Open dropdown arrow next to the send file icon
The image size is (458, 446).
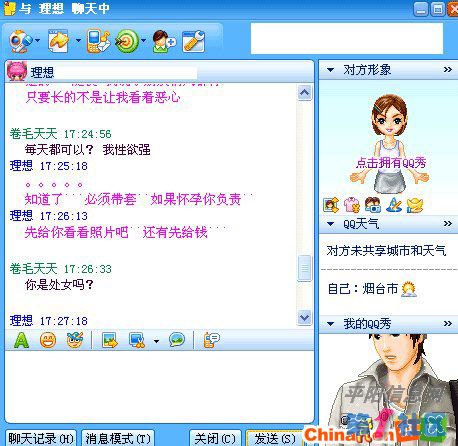[78, 41]
